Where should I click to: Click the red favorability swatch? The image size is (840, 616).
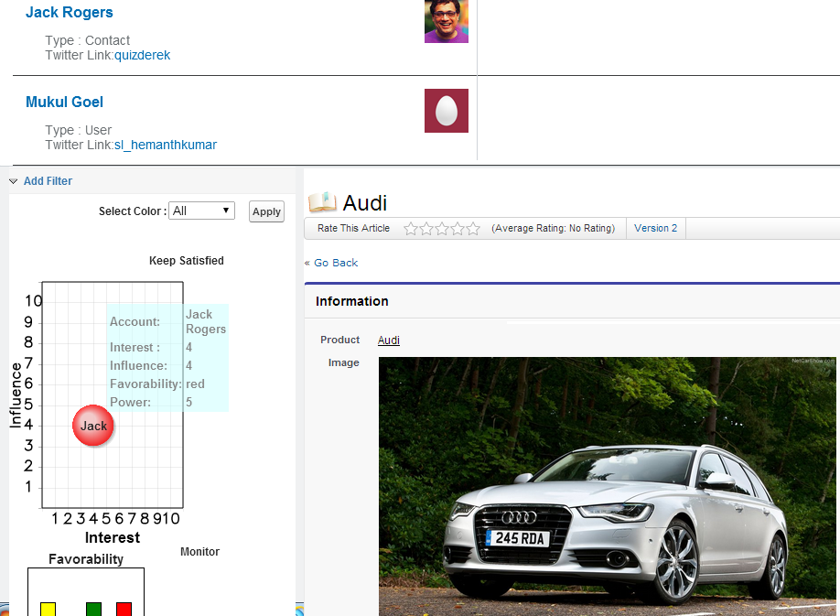tap(124, 609)
